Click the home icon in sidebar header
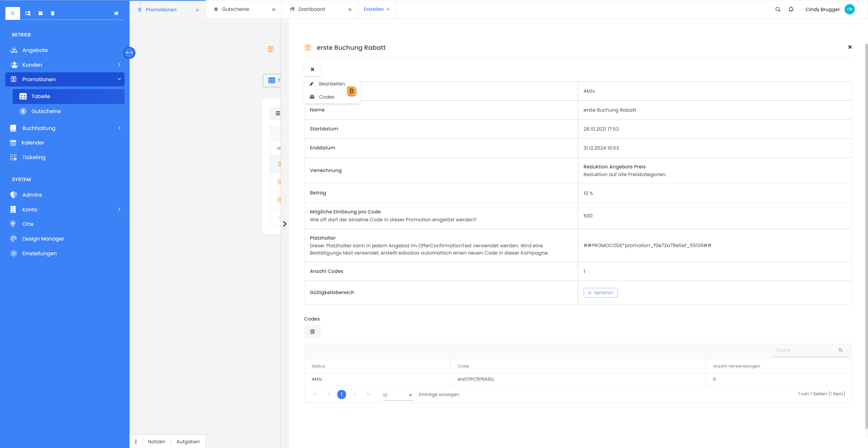 coord(116,13)
